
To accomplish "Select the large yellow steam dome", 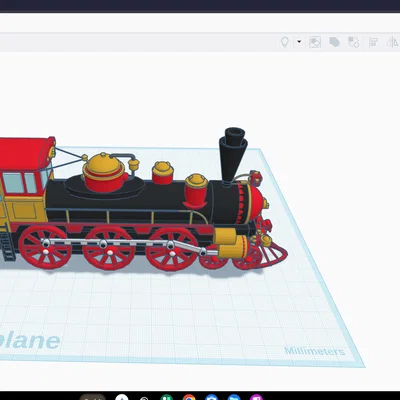I will coord(104,165).
